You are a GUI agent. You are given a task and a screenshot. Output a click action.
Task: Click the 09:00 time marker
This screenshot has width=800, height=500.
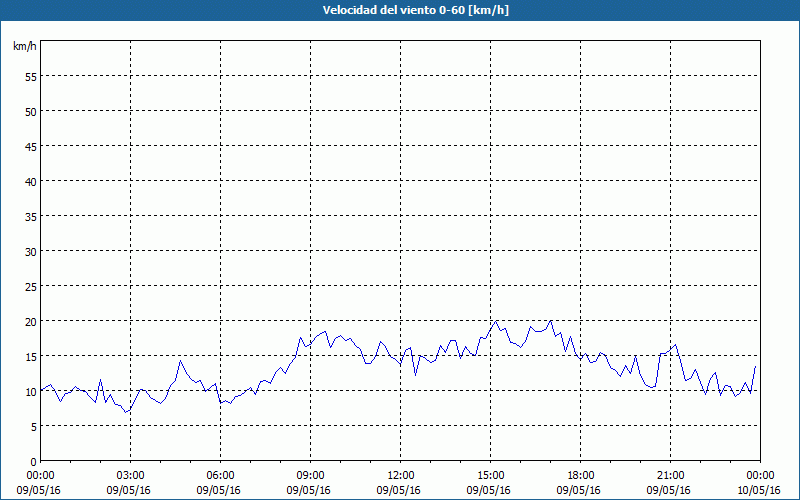tap(310, 475)
